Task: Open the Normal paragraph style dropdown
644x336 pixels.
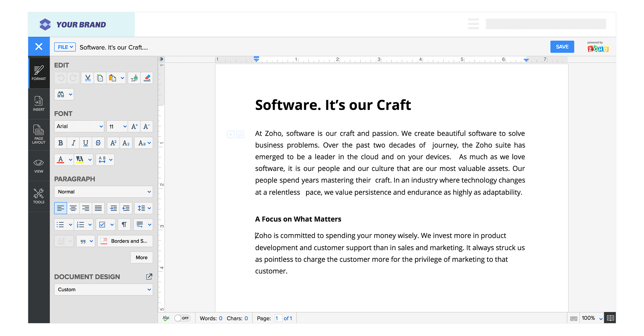Action: (x=103, y=192)
